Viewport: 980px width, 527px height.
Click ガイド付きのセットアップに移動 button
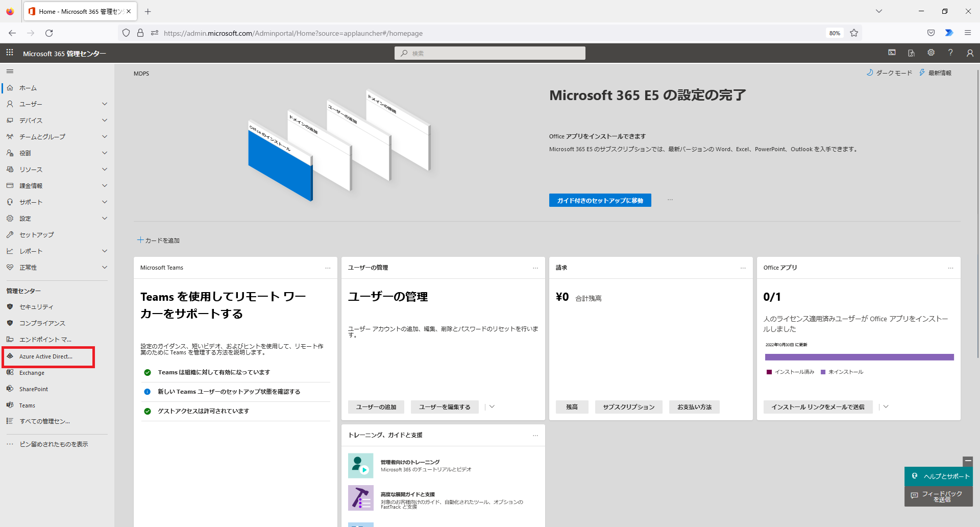[x=600, y=201]
